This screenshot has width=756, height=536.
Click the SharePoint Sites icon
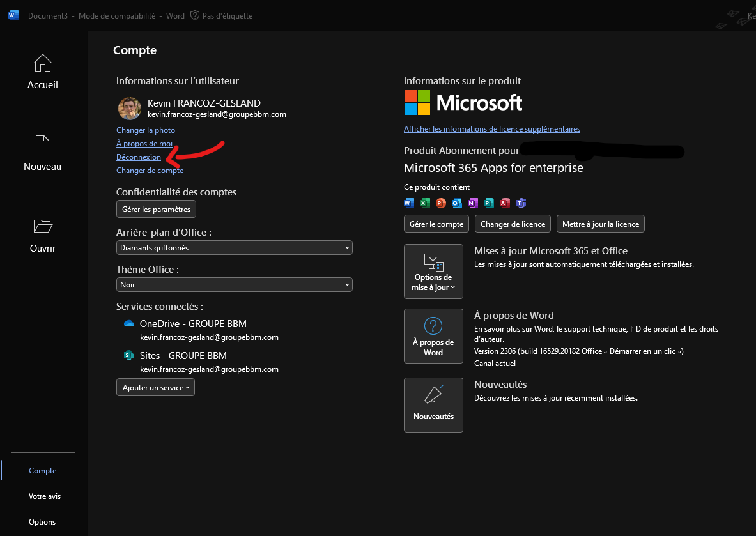point(129,356)
